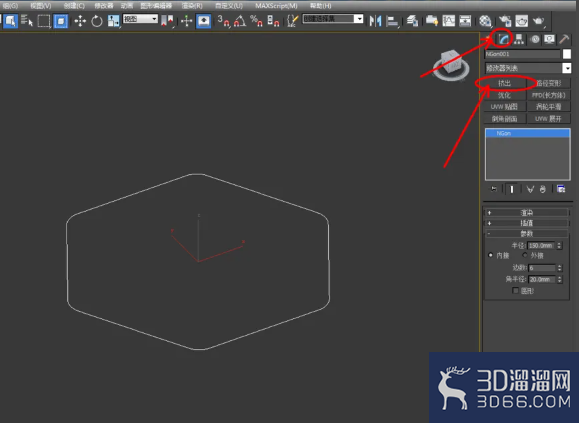The image size is (579, 423).
Task: Click the Mirror tool icon
Action: point(375,21)
